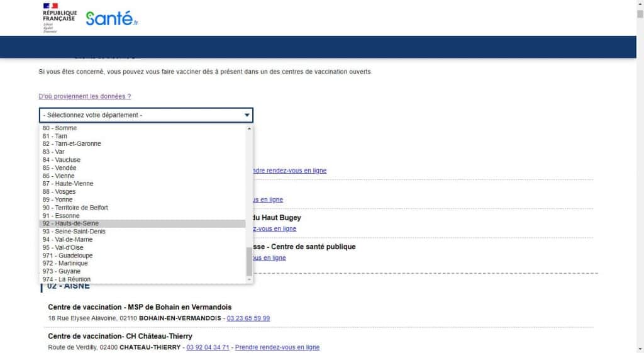Click page scrollbar down arrow
This screenshot has height=353, width=644.
coord(640,349)
